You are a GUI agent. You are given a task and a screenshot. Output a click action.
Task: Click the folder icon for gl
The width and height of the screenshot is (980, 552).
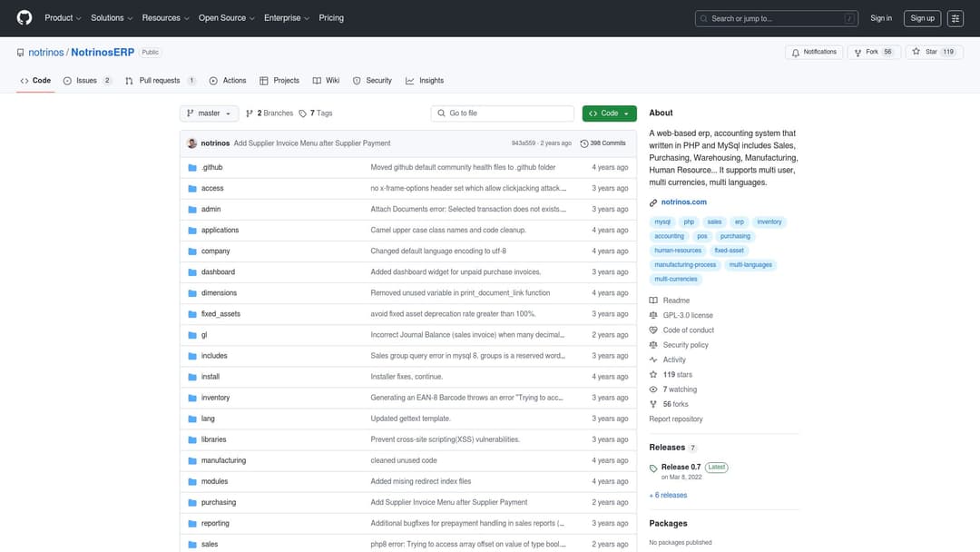pyautogui.click(x=192, y=335)
